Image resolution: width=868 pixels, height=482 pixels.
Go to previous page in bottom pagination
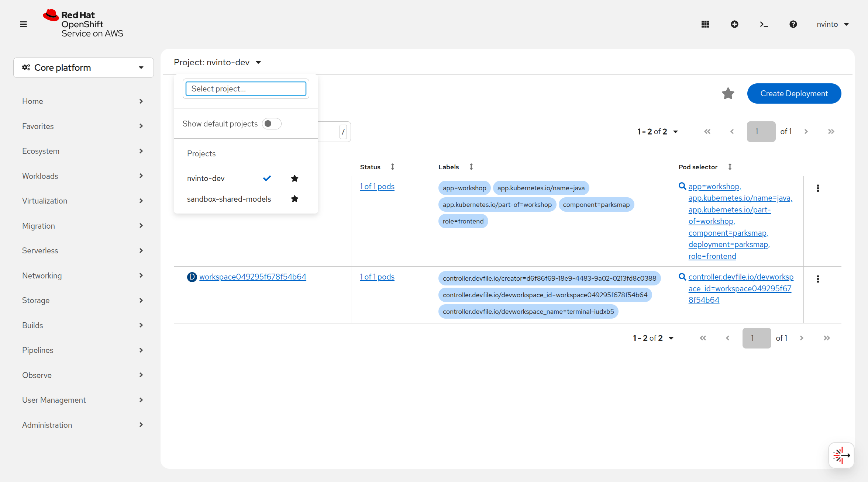728,338
